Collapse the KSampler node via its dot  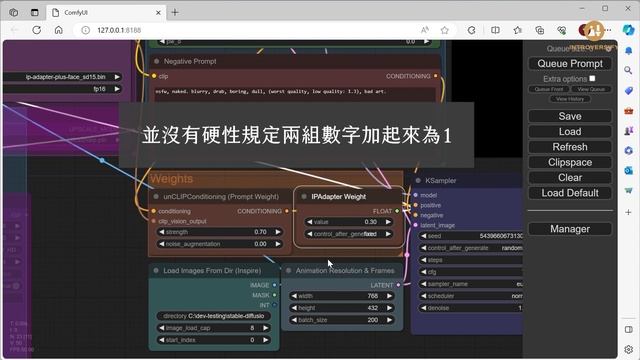click(418, 180)
